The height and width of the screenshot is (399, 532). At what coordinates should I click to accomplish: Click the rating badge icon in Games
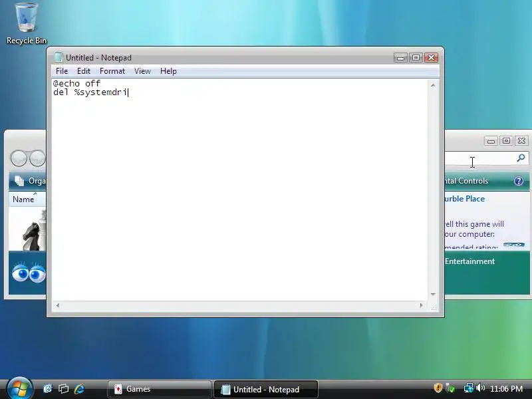513,244
